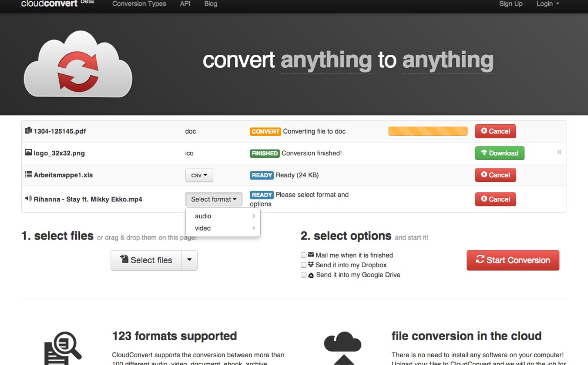Click the PDF file icon beside 1304-125145.pdf
This screenshot has width=588, height=365.
tap(28, 131)
